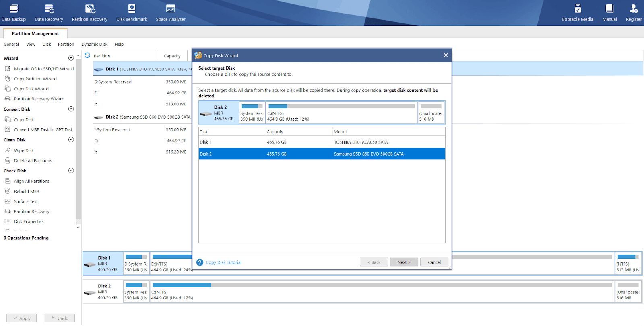Viewport: 644px width, 326px height.
Task: Click Unallocated 516 MB block in wizard preview
Action: point(431,113)
